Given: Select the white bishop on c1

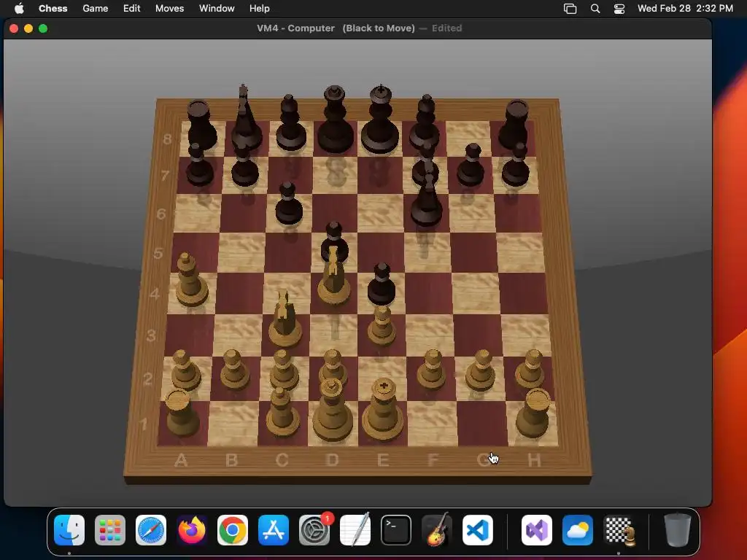Looking at the screenshot, I should [282, 413].
